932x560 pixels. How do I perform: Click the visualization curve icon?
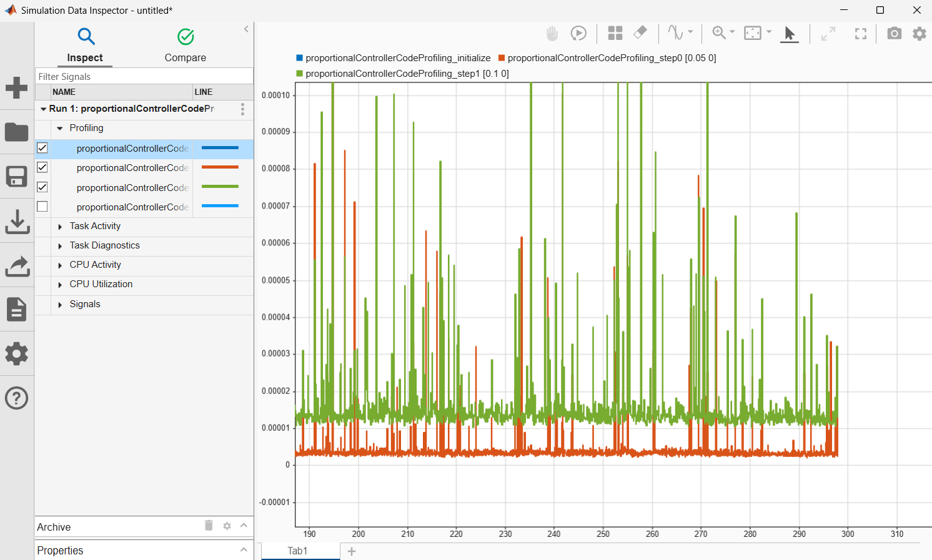[x=675, y=32]
